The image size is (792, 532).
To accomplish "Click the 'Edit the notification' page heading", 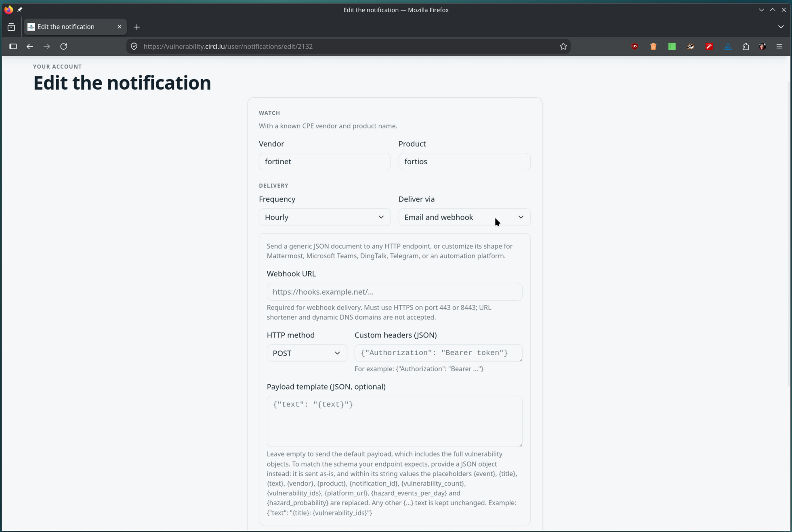I will (122, 83).
